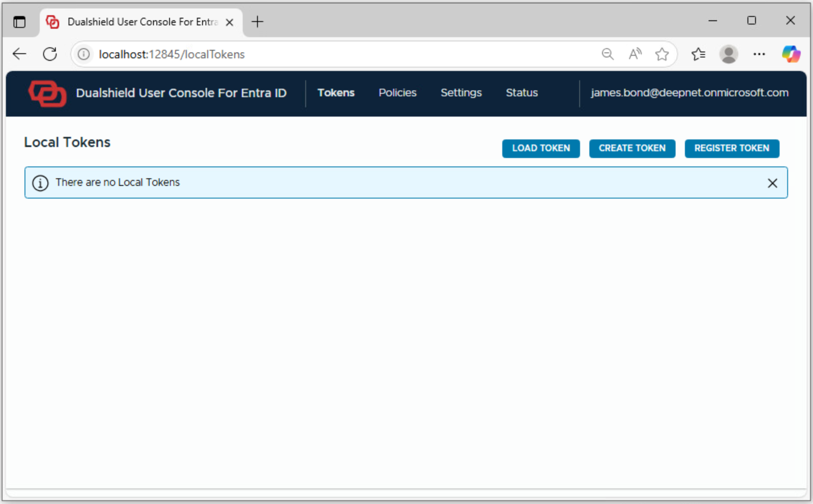Click the address bar URL field
The image size is (813, 504).
pyautogui.click(x=338, y=54)
